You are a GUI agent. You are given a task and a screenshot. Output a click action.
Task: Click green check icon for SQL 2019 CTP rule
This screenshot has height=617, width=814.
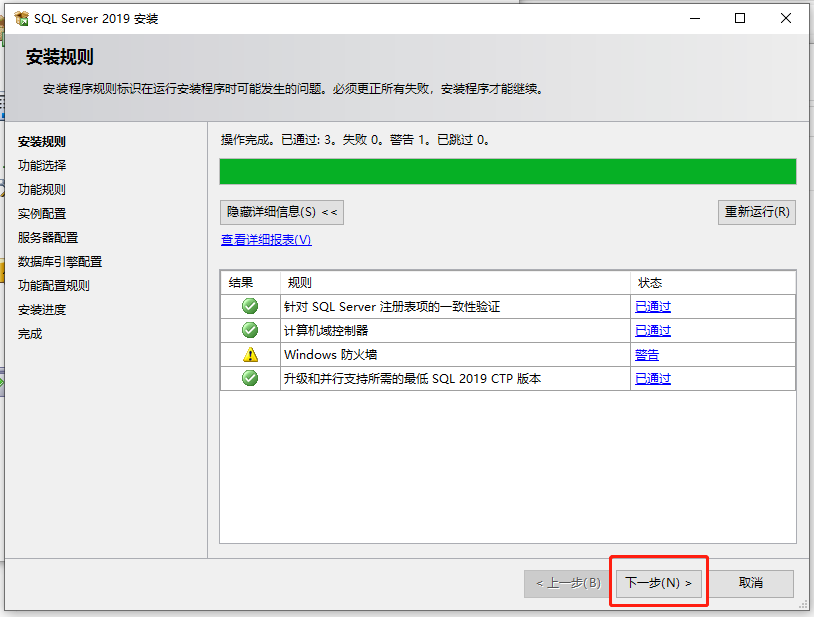coord(250,378)
